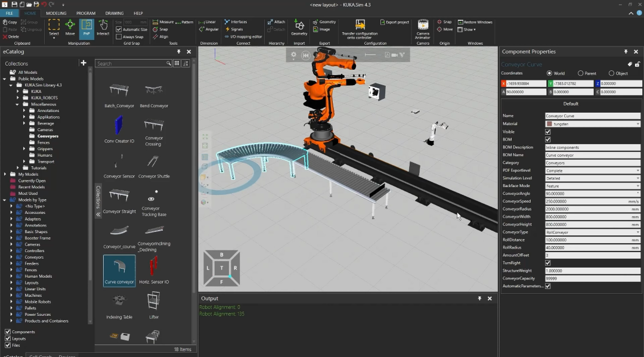This screenshot has height=357, width=644.
Task: Toggle the Components filter checkbox
Action: [x=7, y=331]
